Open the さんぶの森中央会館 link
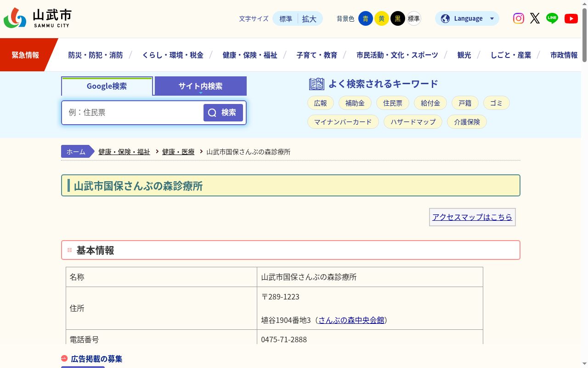 pos(351,320)
